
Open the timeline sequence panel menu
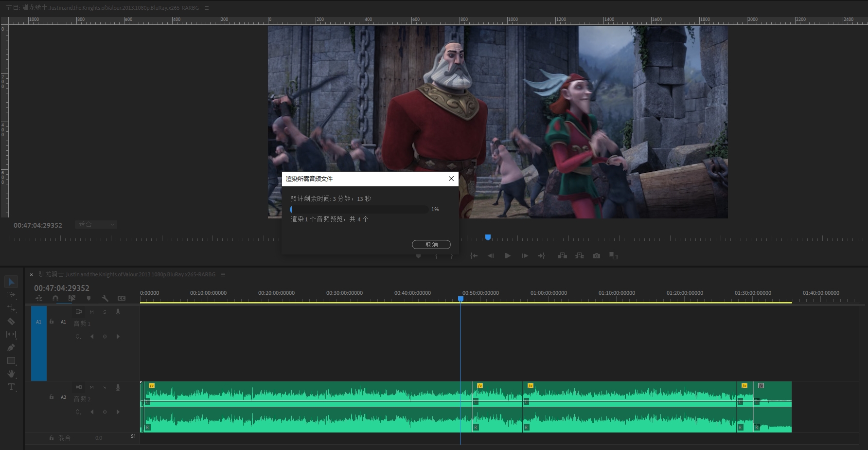(x=223, y=274)
